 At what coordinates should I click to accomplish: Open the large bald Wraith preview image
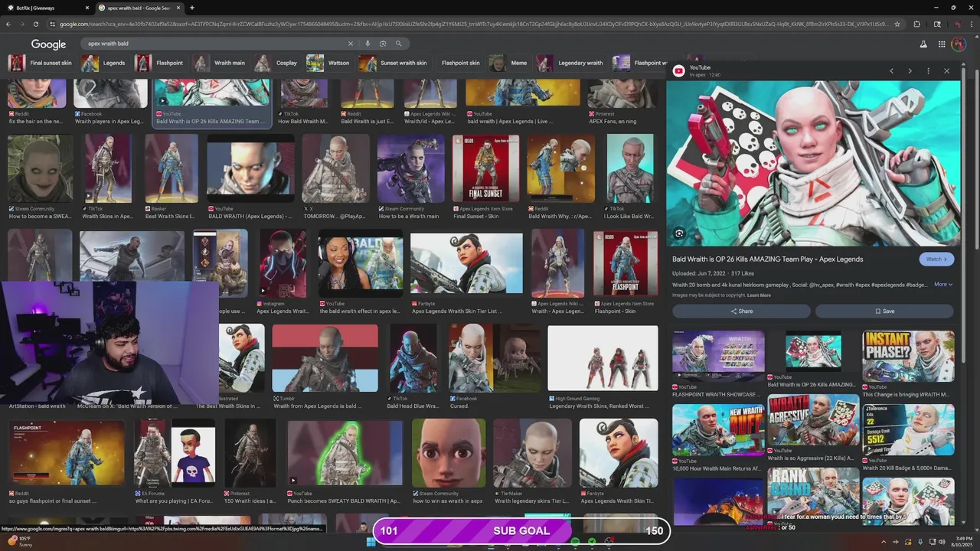813,164
